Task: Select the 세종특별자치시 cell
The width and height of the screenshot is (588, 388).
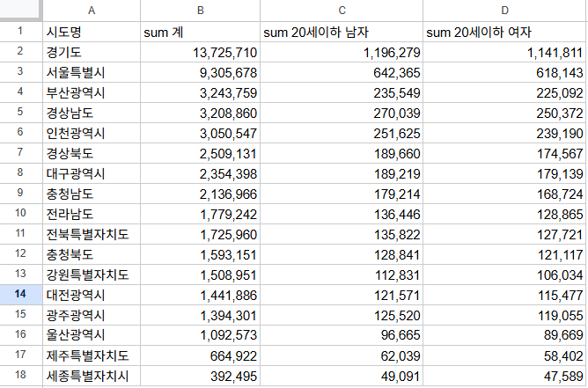Action: tap(92, 376)
